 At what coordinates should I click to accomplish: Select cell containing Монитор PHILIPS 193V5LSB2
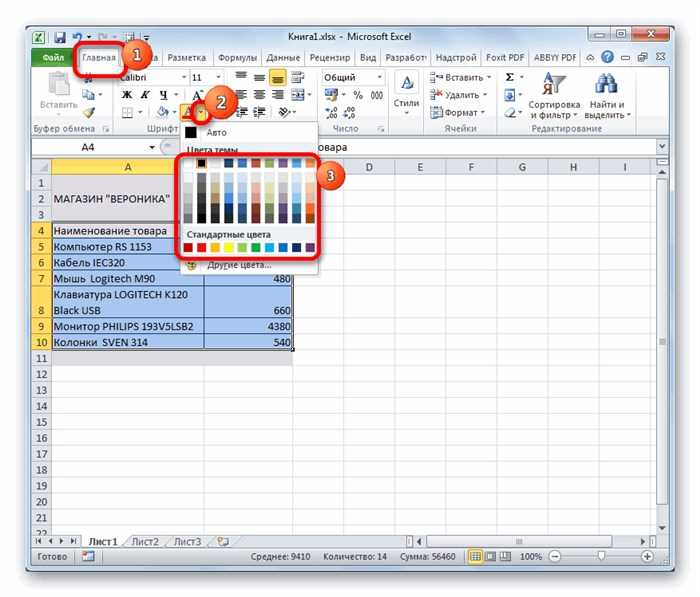[128, 326]
